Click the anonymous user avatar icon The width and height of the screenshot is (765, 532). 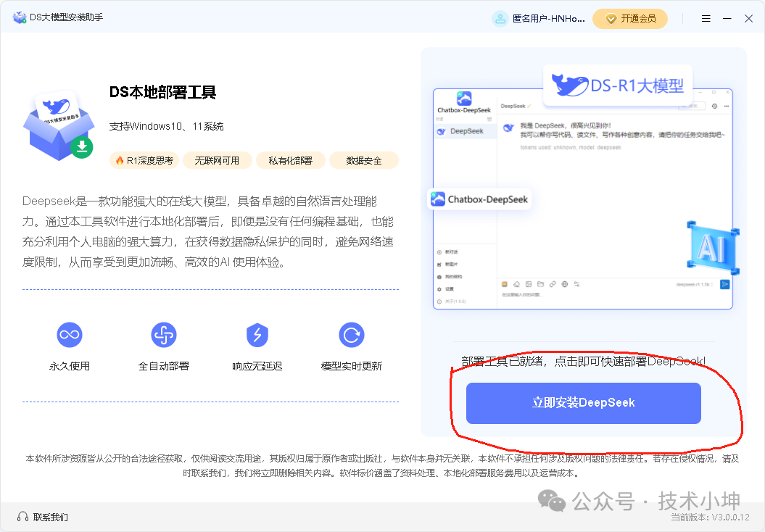click(x=500, y=18)
